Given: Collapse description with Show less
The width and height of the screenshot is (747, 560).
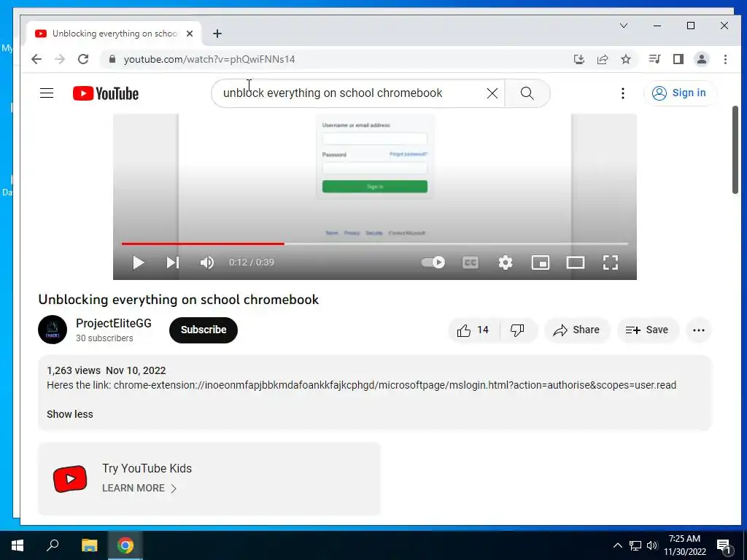Looking at the screenshot, I should pyautogui.click(x=69, y=414).
